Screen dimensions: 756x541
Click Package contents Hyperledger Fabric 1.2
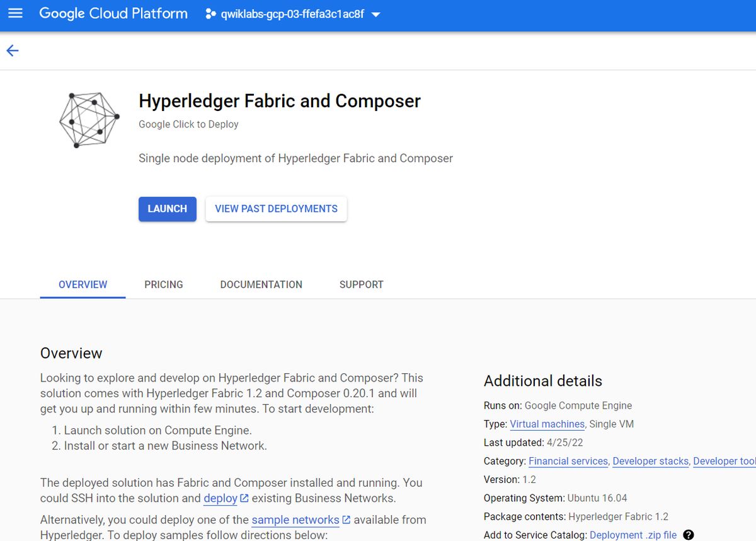pyautogui.click(x=576, y=516)
